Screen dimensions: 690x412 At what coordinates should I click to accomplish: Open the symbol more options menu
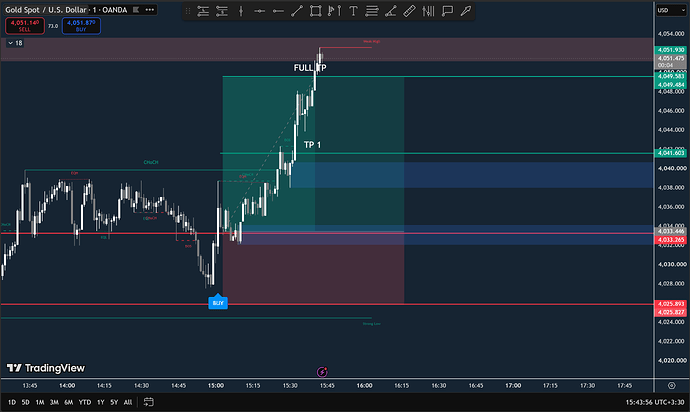click(150, 10)
